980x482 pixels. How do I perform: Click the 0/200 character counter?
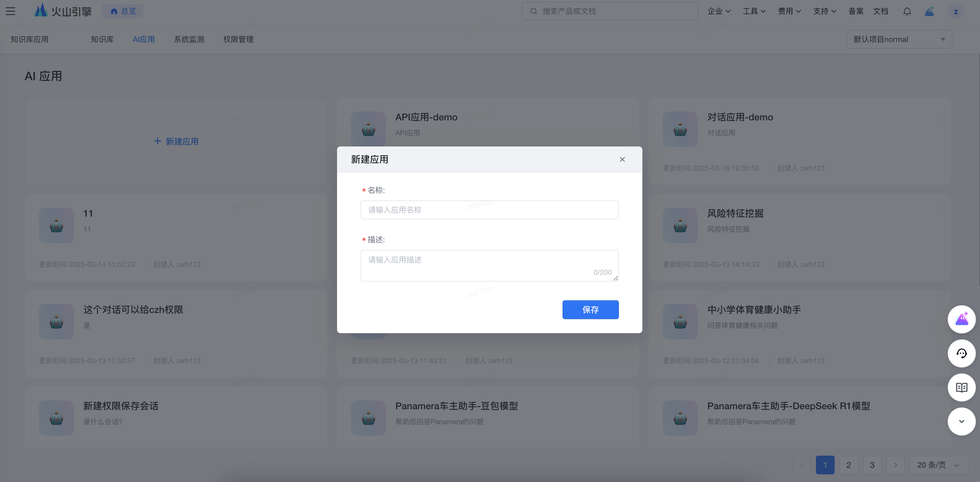pos(603,272)
